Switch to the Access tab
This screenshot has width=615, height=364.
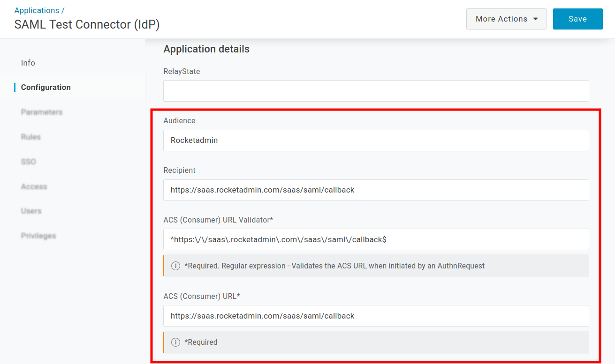click(x=34, y=186)
